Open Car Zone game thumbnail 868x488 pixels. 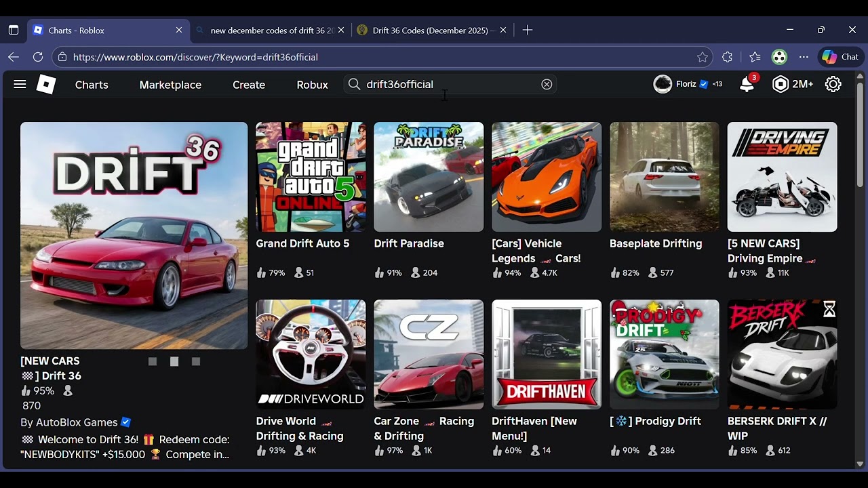pos(429,354)
